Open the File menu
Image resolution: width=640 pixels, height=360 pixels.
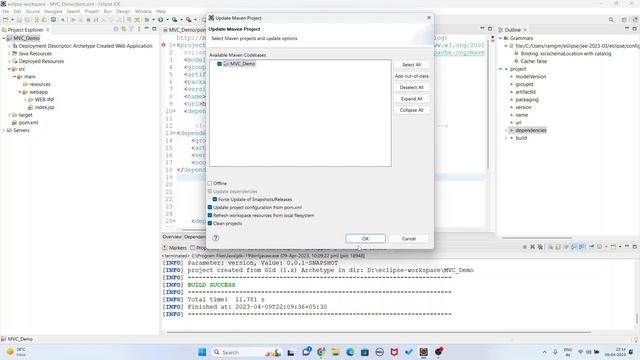6,11
